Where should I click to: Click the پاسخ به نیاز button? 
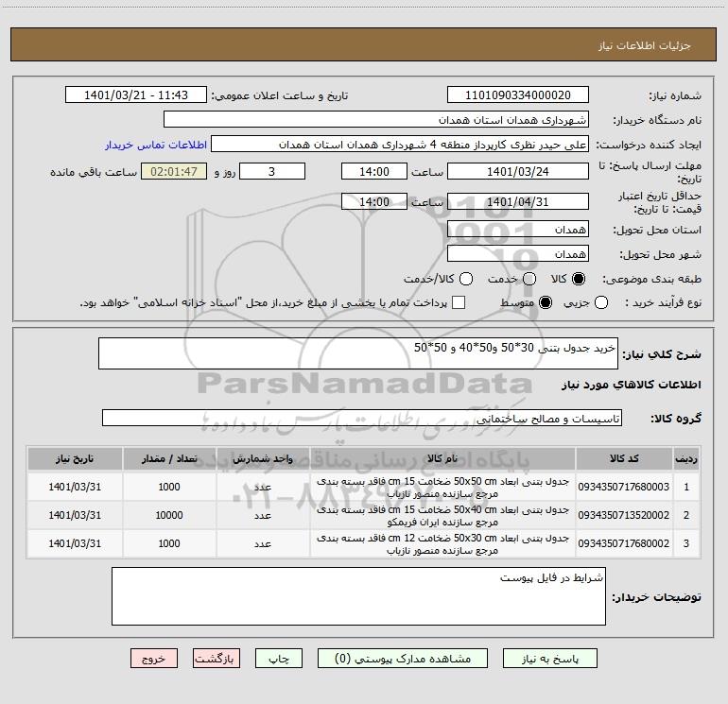tap(550, 659)
